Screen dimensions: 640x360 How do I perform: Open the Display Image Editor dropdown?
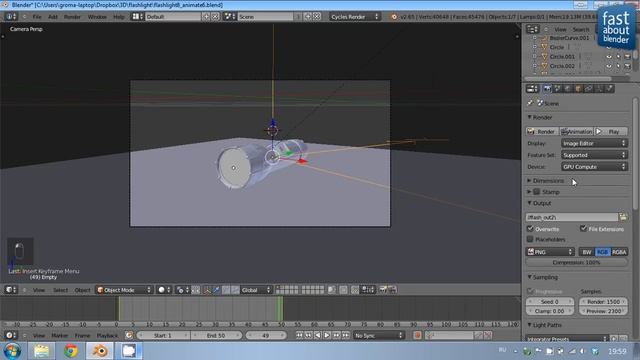tap(594, 143)
